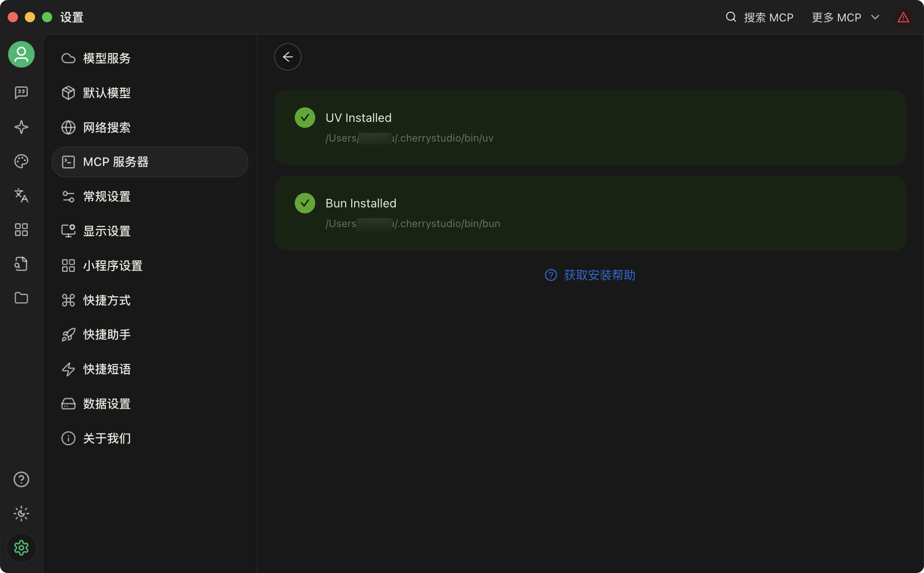This screenshot has width=924, height=573.
Task: Open the knowledge base document-search icon
Action: coord(21,264)
